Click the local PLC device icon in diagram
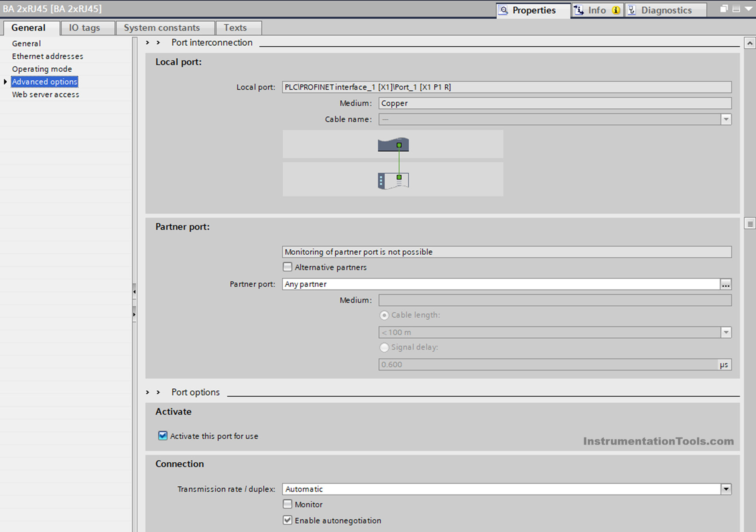Viewport: 756px width, 532px height. click(393, 145)
